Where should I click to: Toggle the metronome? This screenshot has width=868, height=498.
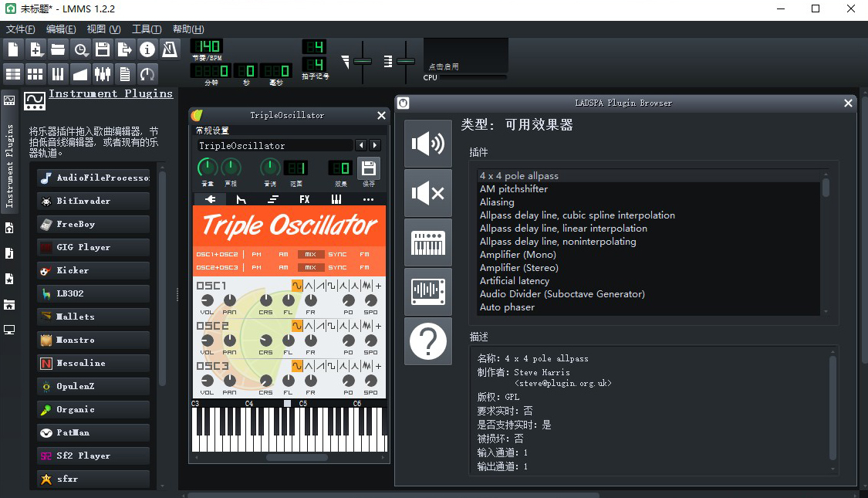(170, 50)
